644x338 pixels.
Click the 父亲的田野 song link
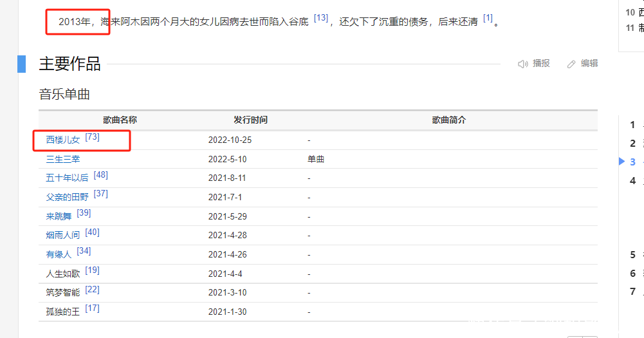(68, 197)
